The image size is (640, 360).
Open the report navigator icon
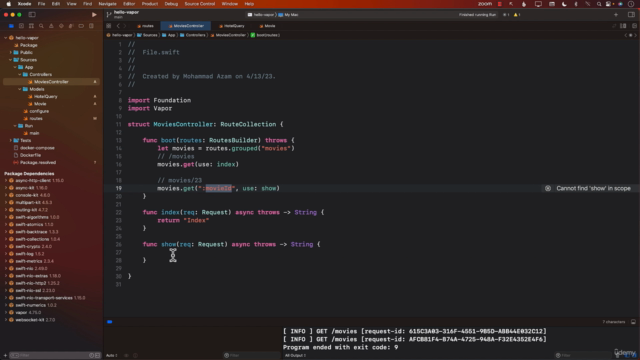pos(91,26)
